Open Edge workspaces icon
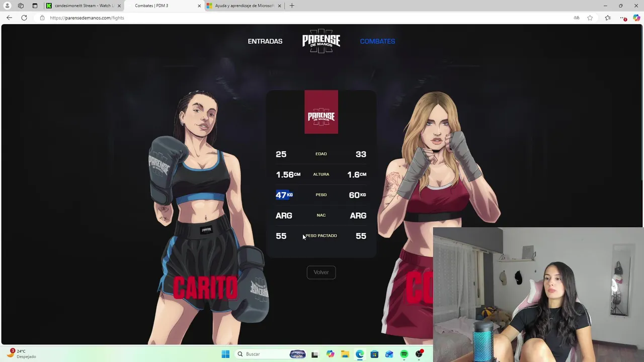Image resolution: width=644 pixels, height=362 pixels. click(x=21, y=6)
